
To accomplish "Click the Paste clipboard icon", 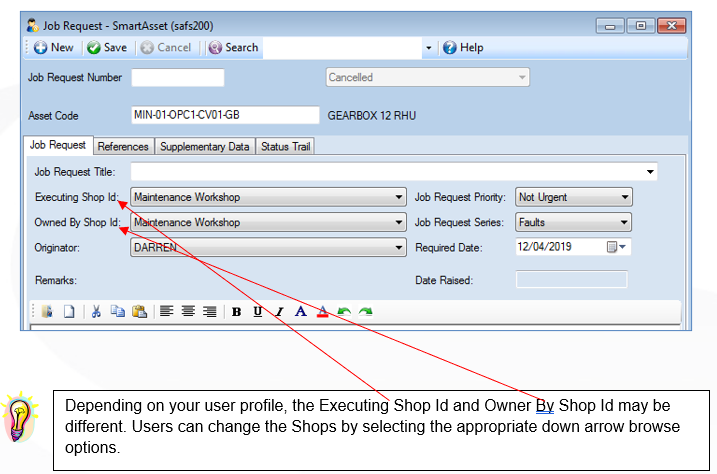I will [x=139, y=311].
